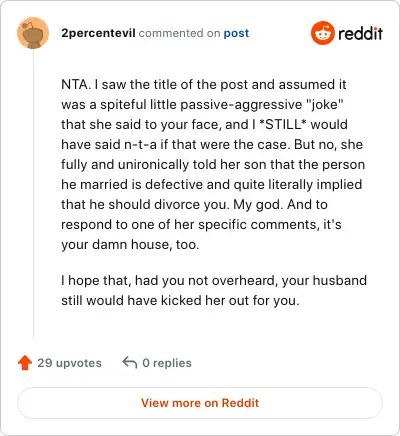The width and height of the screenshot is (400, 436).
Task: Click the "your damn house, too." line
Action: pyautogui.click(x=130, y=245)
